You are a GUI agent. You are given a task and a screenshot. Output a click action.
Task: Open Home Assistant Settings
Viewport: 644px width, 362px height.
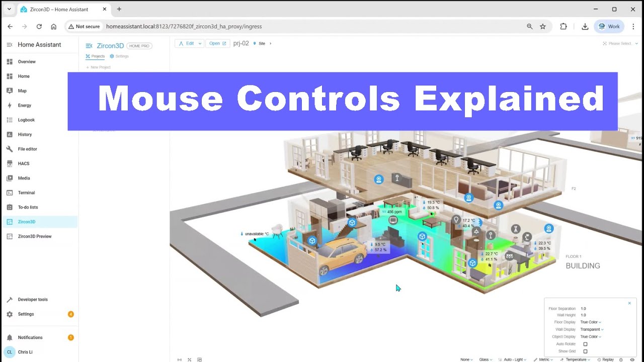click(x=39, y=314)
